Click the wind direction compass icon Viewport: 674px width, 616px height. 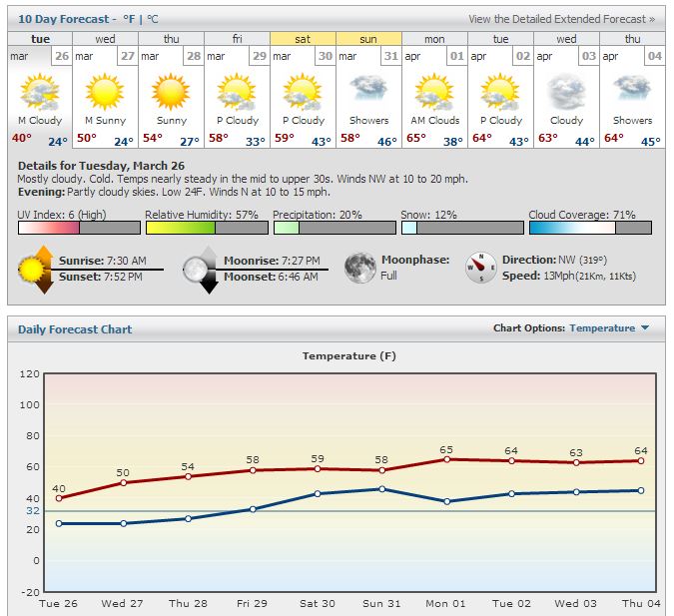pyautogui.click(x=481, y=268)
